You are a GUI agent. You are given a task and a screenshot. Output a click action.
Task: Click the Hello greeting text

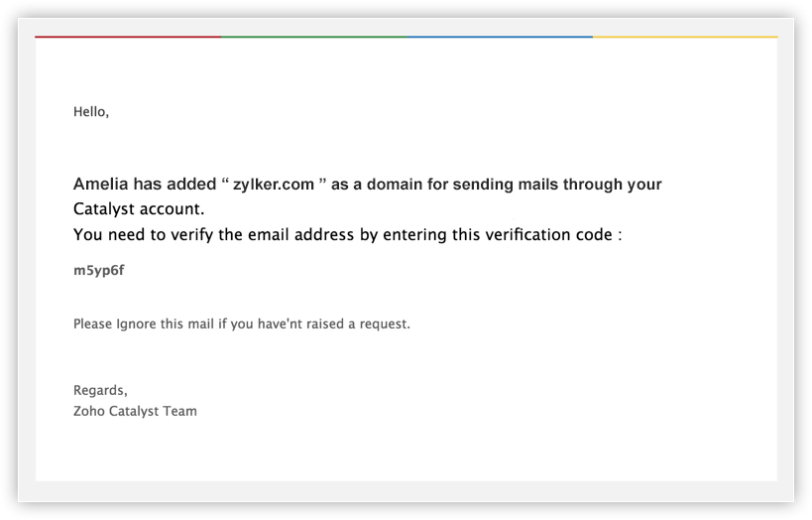click(x=90, y=112)
